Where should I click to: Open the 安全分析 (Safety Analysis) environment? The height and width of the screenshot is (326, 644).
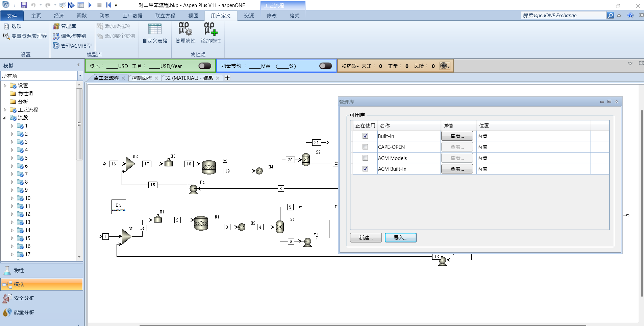pos(42,298)
